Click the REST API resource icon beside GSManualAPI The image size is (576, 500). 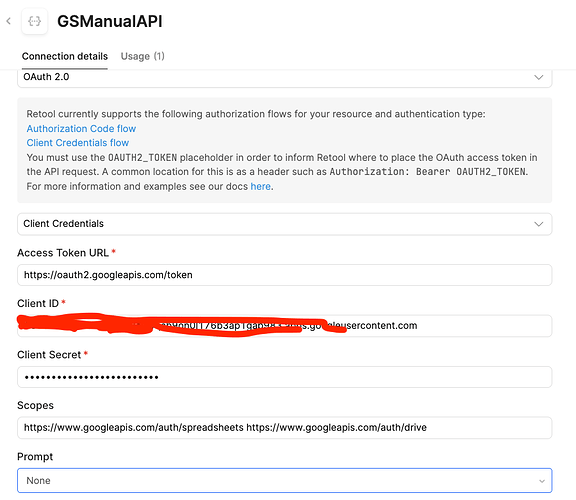coord(35,21)
